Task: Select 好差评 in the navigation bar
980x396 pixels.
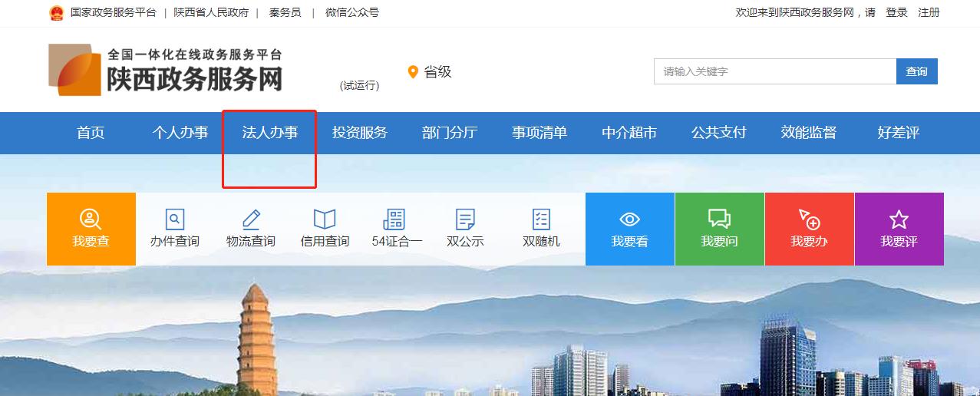Action: (899, 133)
